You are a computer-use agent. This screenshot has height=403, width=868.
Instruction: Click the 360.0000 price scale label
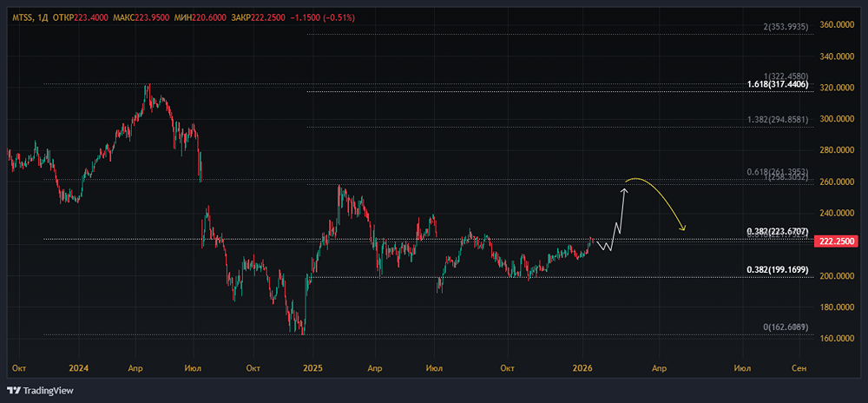[838, 25]
